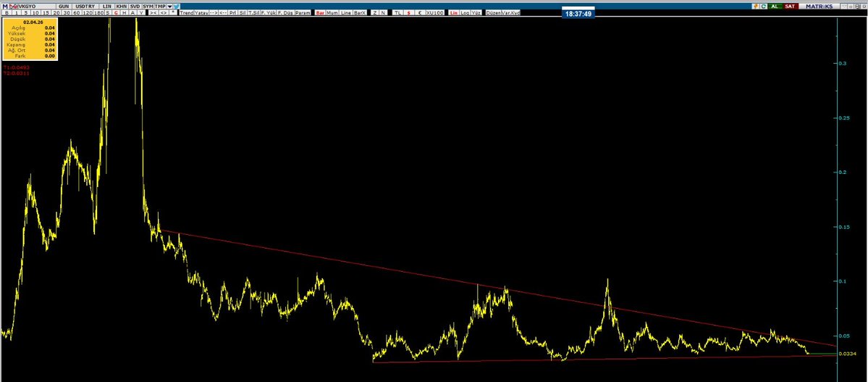Open the Düzen layout button
The image size is (868, 382).
click(x=493, y=12)
